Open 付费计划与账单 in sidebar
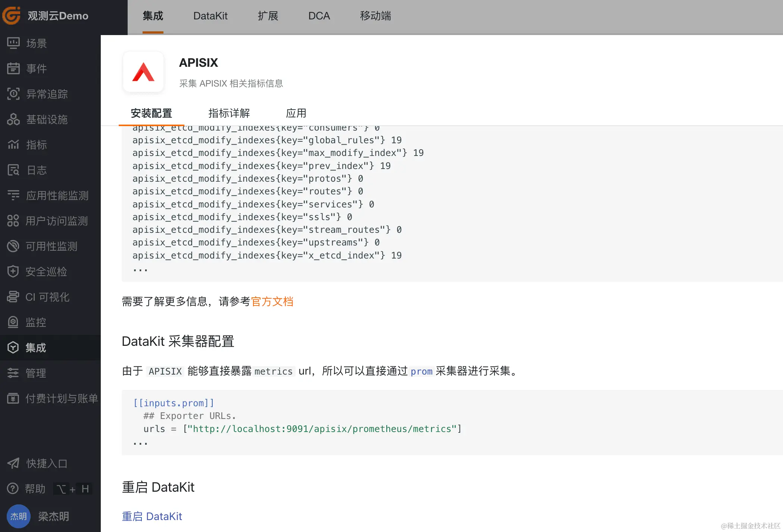783x532 pixels. (61, 398)
